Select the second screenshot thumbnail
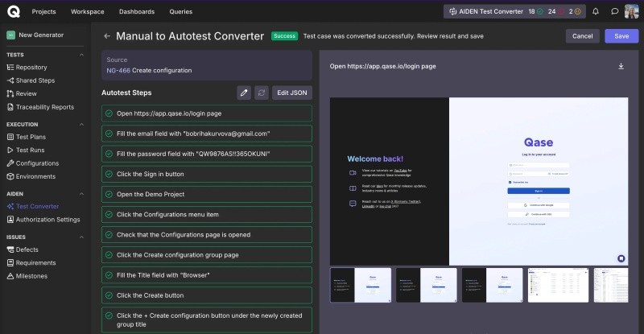The height and width of the screenshot is (334, 644). point(427,285)
